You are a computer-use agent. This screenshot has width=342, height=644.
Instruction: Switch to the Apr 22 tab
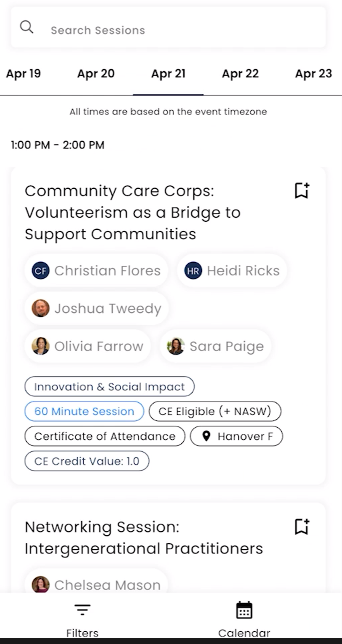coord(240,74)
